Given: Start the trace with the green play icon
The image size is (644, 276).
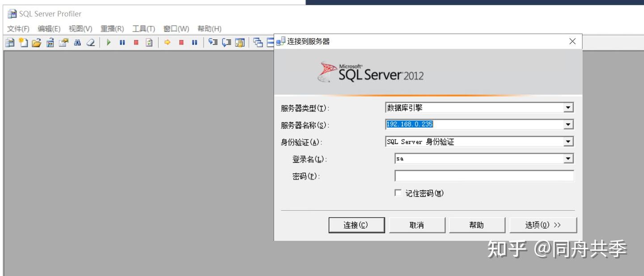Looking at the screenshot, I should tap(109, 42).
